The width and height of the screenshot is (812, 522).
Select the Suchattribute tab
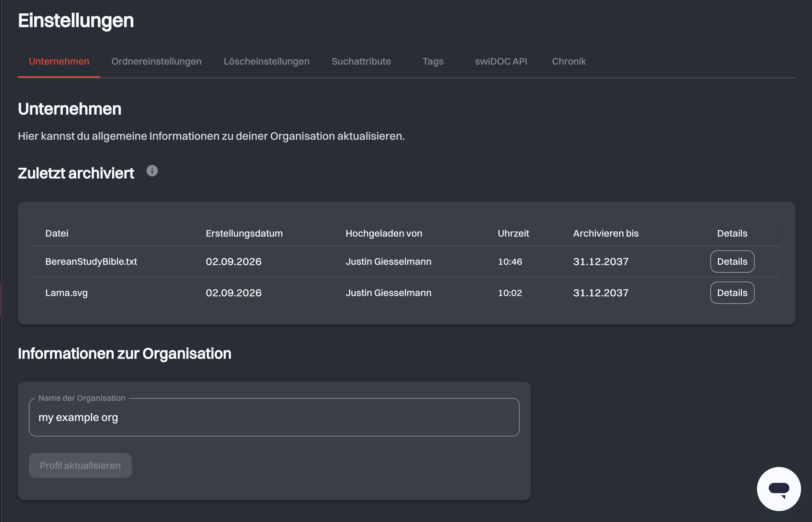pyautogui.click(x=361, y=61)
